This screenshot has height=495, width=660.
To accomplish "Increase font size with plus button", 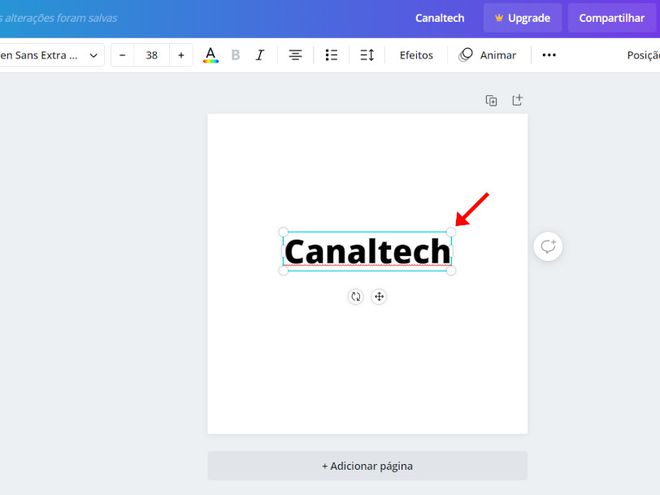I will pyautogui.click(x=181, y=55).
